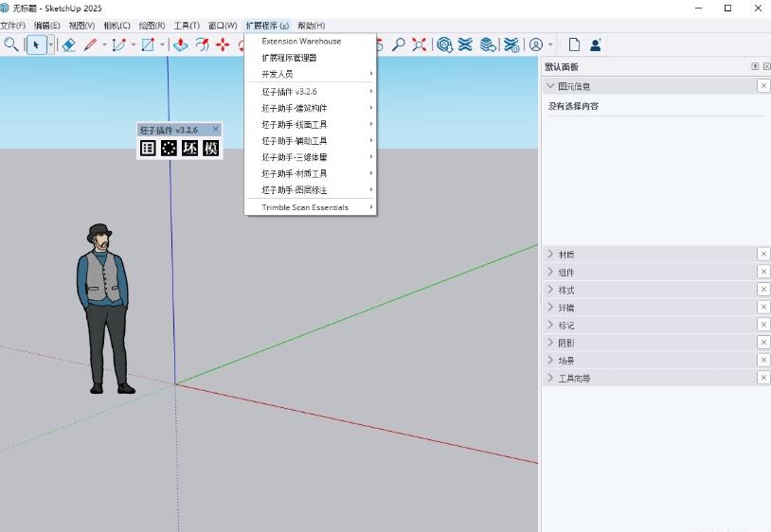Click the user account profile icon
The height and width of the screenshot is (532, 771).
[x=536, y=44]
